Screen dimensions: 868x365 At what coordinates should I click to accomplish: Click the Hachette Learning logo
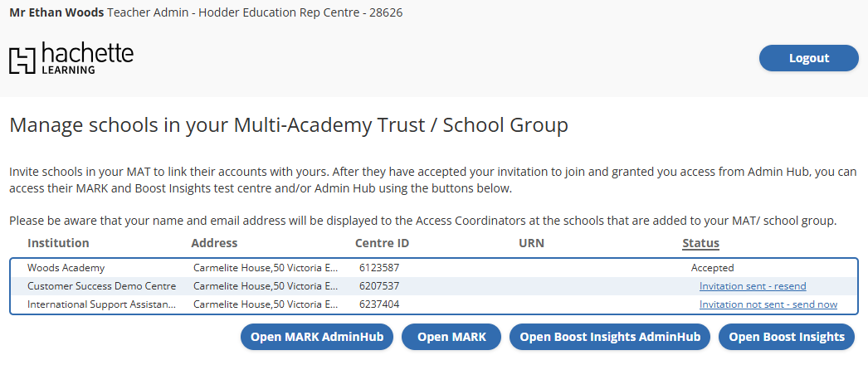71,58
